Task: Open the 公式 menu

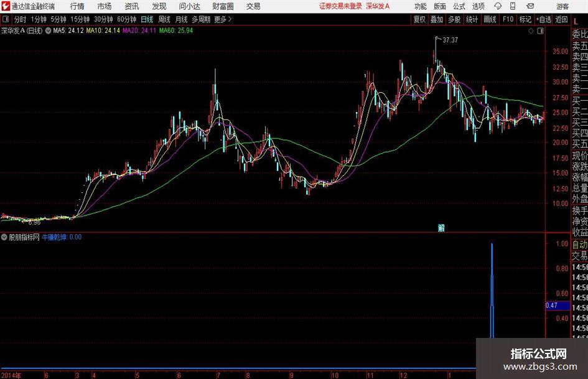Action: coord(459,6)
